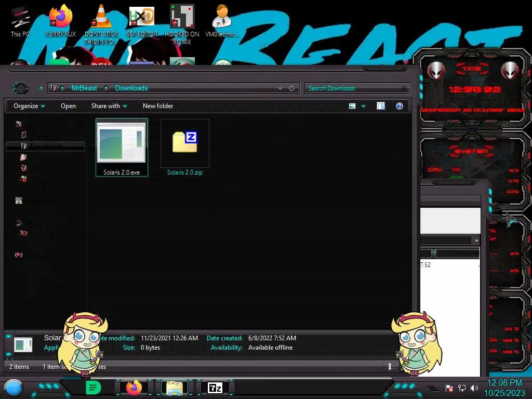Select Local Disk under This PC

point(42,233)
